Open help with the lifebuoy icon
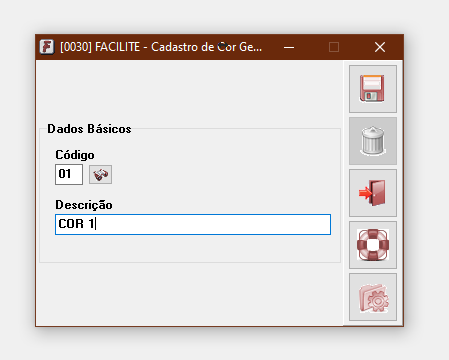Viewport: 449px width, 360px height. [373, 245]
